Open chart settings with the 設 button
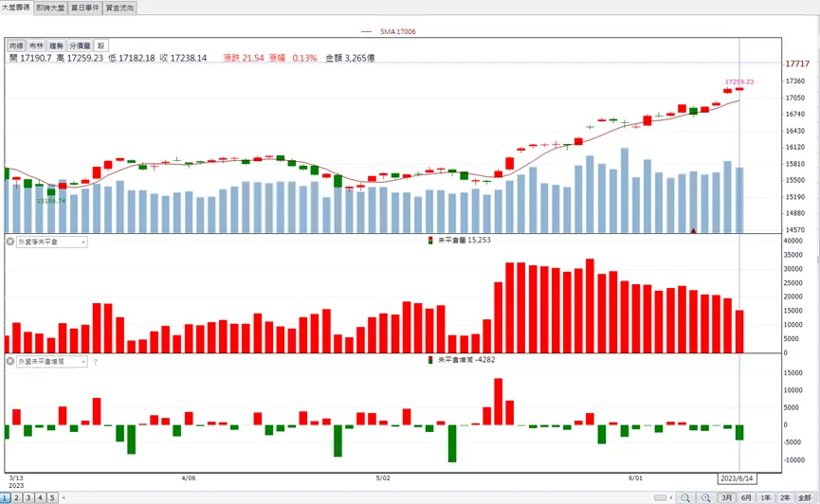This screenshot has height=504, width=820. click(100, 46)
